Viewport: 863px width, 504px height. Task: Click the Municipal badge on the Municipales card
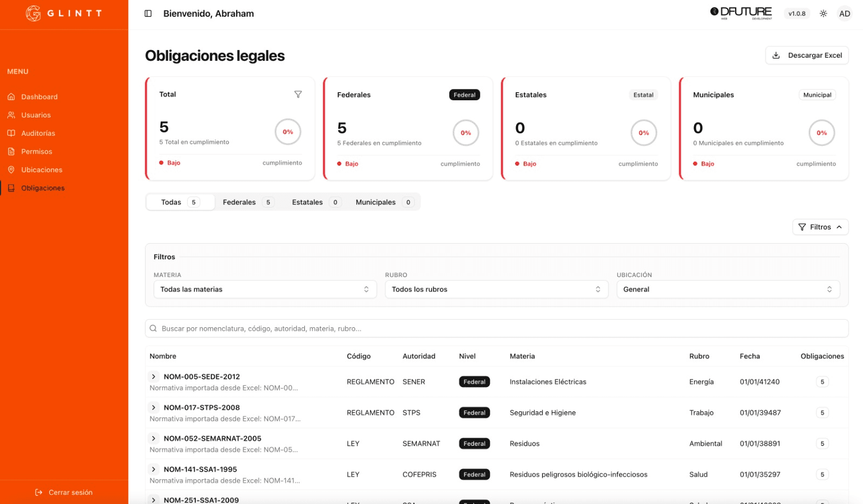(817, 94)
